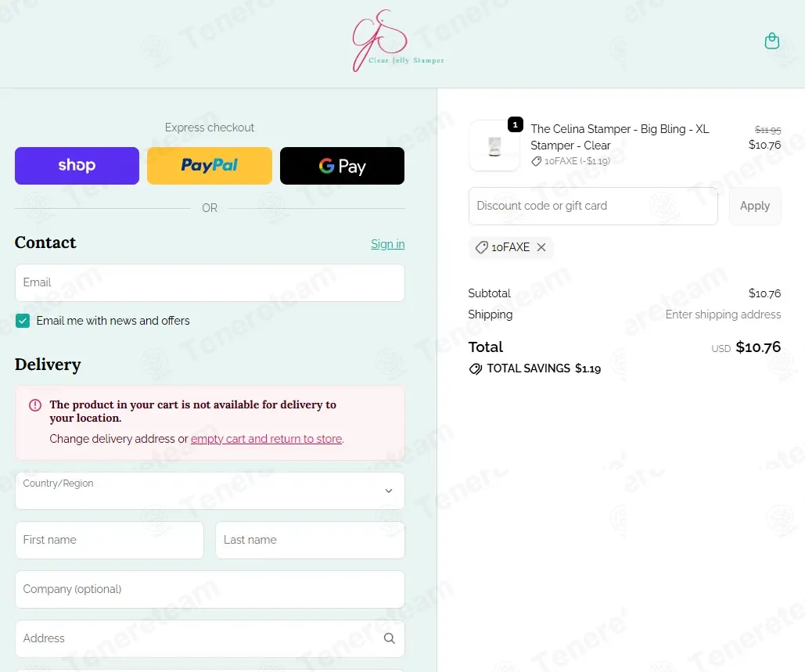Screen dimensions: 805x672
Task: Pay with PayPal express checkout
Action: [x=210, y=166]
